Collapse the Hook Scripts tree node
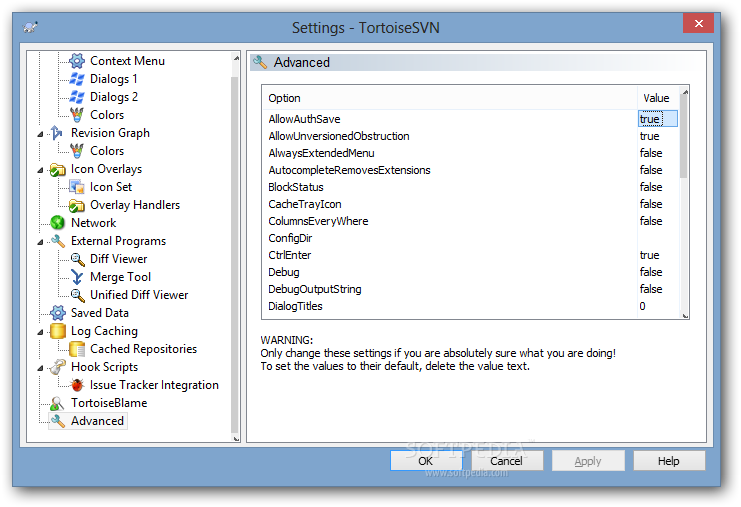Screen dimensions: 741x507 [41, 369]
